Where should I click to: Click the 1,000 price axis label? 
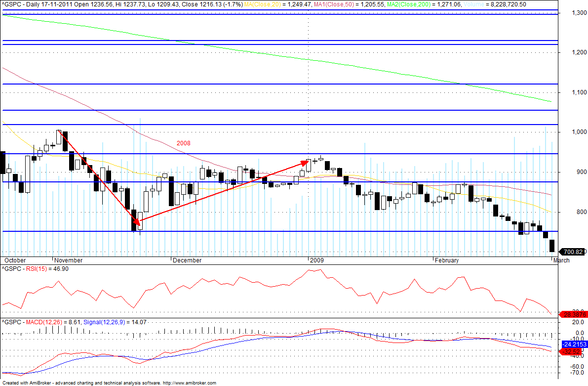(580, 132)
